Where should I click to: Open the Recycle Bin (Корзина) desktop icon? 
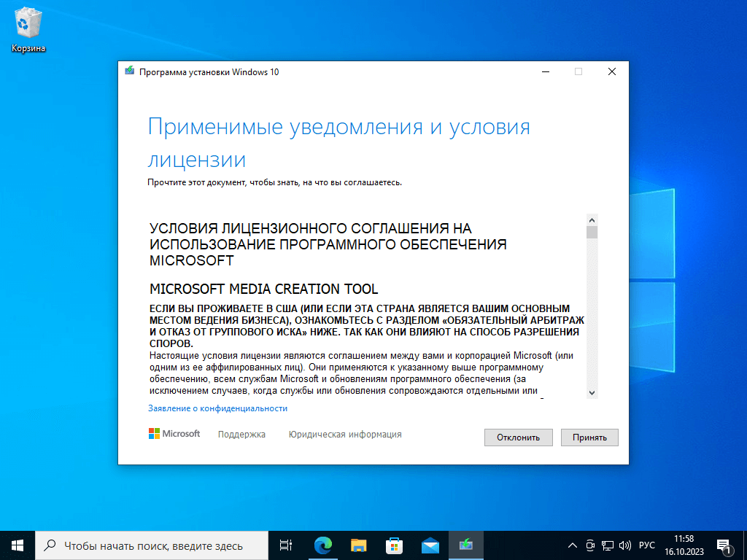(x=28, y=29)
